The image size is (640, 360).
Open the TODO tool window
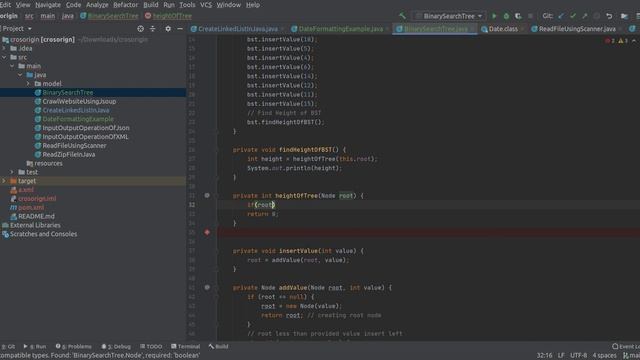(151, 347)
